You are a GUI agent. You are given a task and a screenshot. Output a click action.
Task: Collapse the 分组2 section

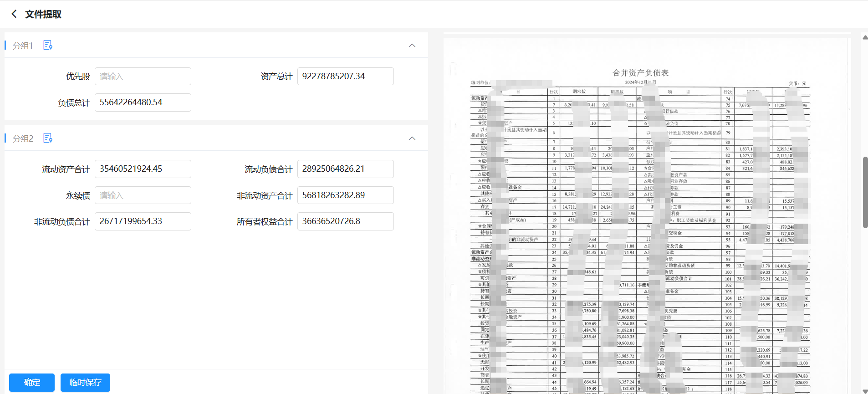pos(412,138)
